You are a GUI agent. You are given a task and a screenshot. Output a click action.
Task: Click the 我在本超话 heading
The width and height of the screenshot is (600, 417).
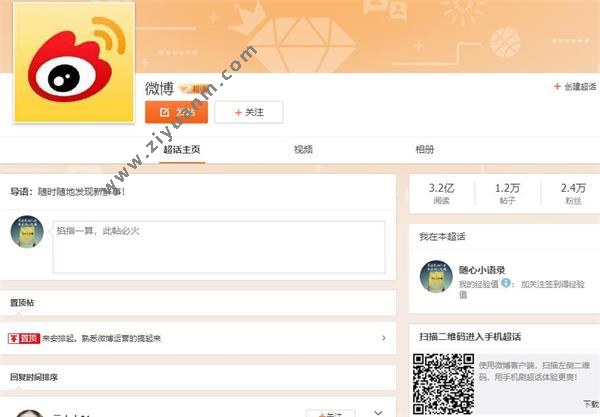(x=442, y=237)
